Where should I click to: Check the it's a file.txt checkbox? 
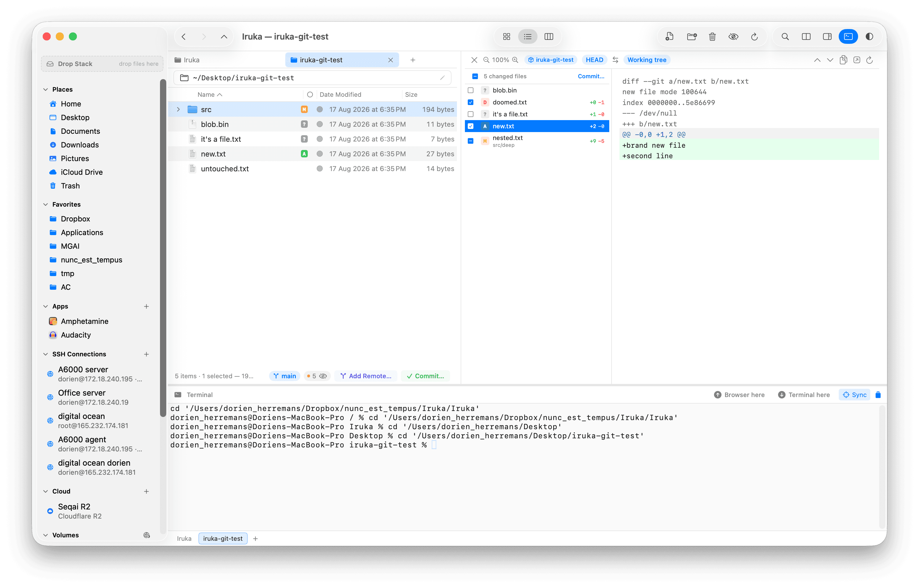click(471, 114)
